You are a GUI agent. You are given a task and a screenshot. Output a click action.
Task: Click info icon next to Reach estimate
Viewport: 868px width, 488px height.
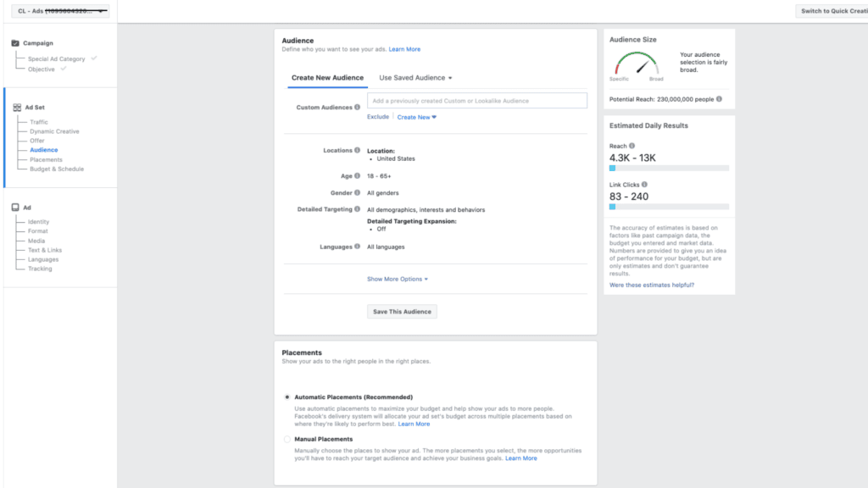(632, 146)
